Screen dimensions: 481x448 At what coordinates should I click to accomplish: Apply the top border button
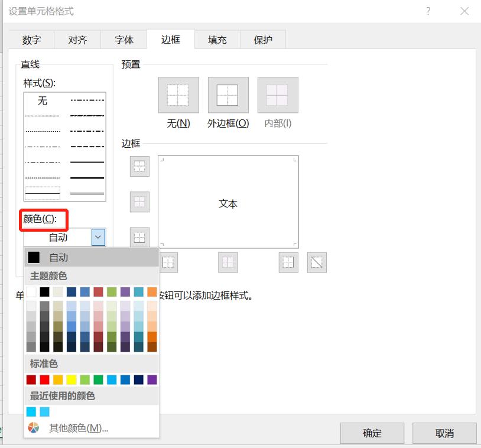click(139, 166)
